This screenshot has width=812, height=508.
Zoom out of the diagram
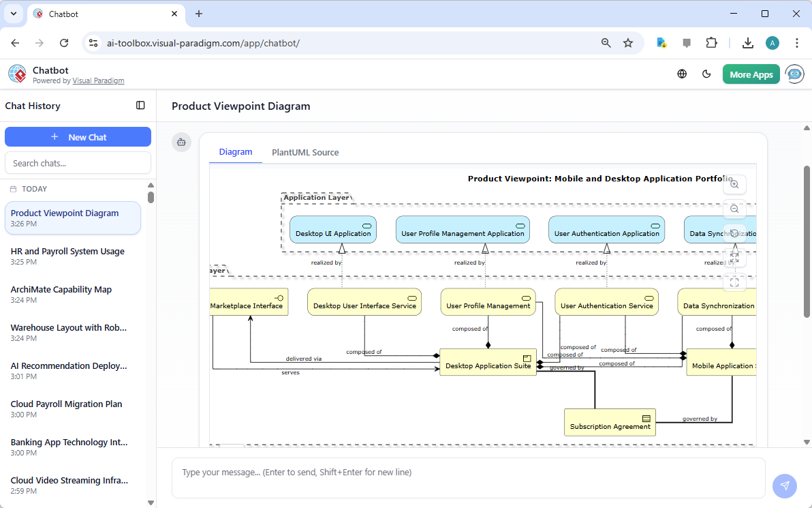click(734, 209)
